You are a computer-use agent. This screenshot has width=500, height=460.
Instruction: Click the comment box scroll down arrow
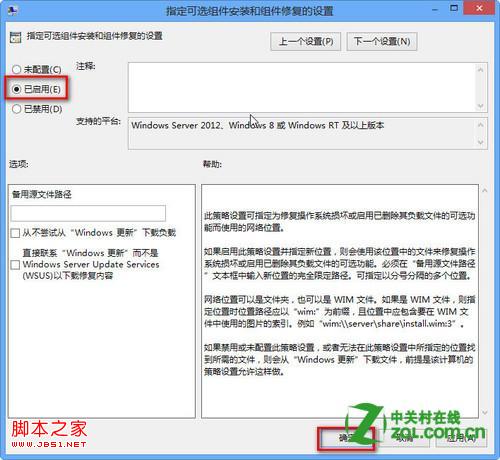pyautogui.click(x=481, y=106)
